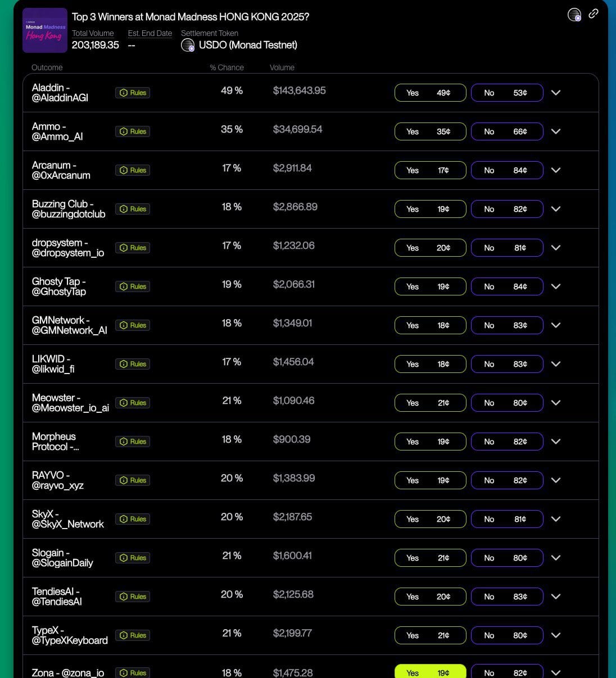
Task: Click the USDO settlement token icon
Action: [188, 45]
